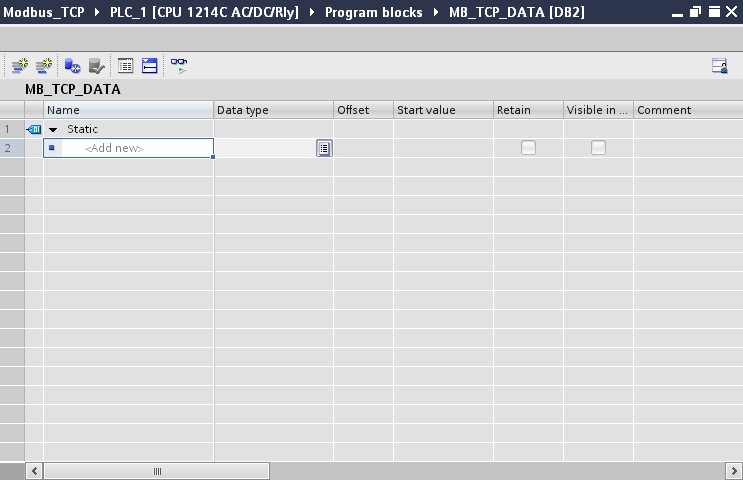Click the Name column header
The image size is (743, 480).
tap(128, 110)
